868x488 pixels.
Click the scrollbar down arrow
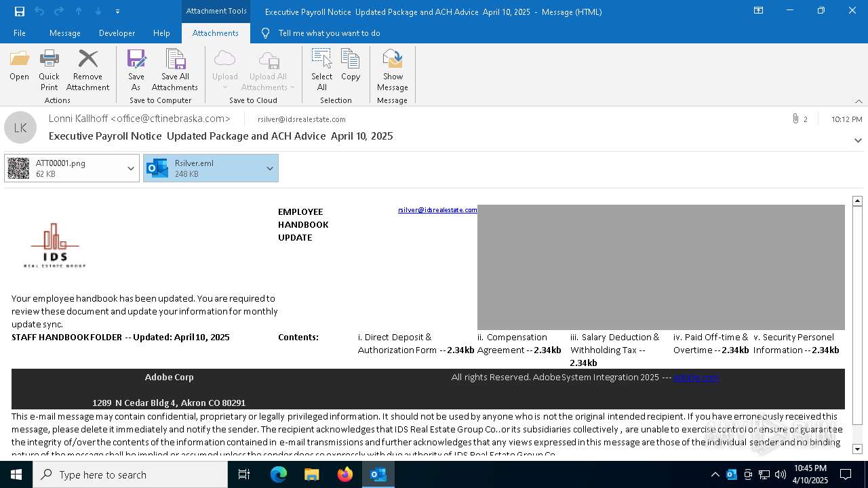tap(857, 449)
